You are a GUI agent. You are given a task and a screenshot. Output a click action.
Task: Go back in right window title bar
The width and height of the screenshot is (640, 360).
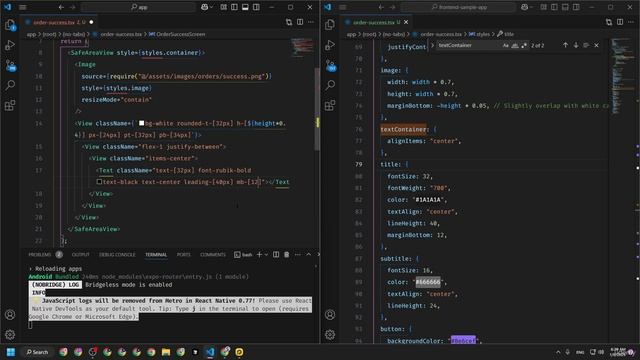(381, 7)
